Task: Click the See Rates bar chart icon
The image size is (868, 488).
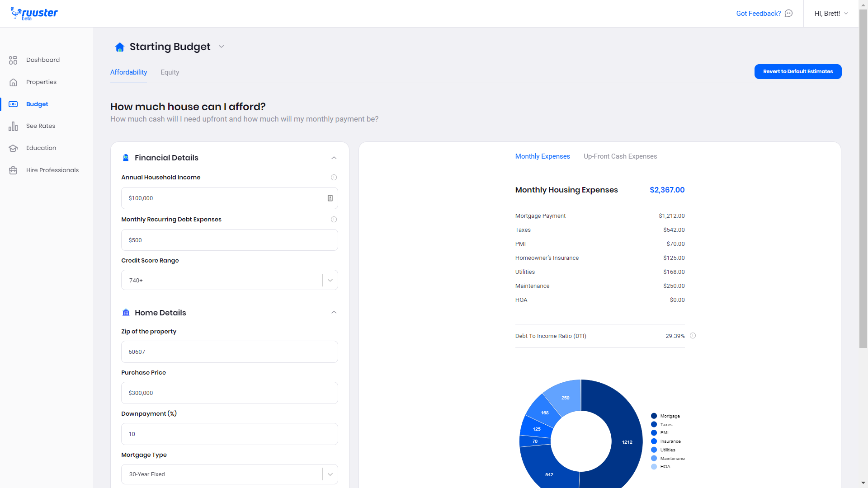Action: click(x=13, y=126)
